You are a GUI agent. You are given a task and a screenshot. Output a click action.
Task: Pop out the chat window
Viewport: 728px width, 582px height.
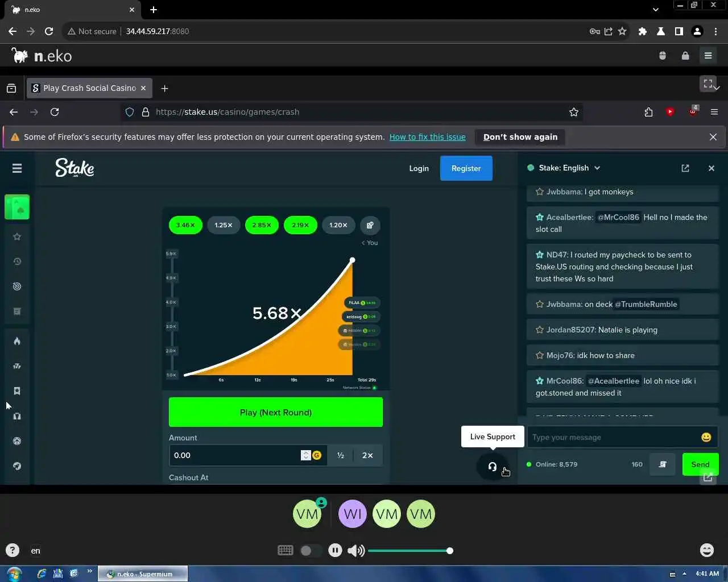[685, 168]
